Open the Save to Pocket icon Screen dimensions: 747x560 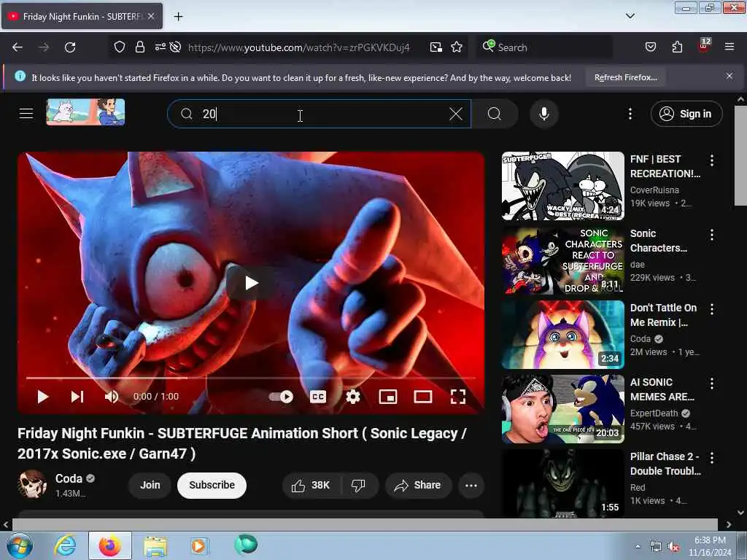[x=650, y=47]
